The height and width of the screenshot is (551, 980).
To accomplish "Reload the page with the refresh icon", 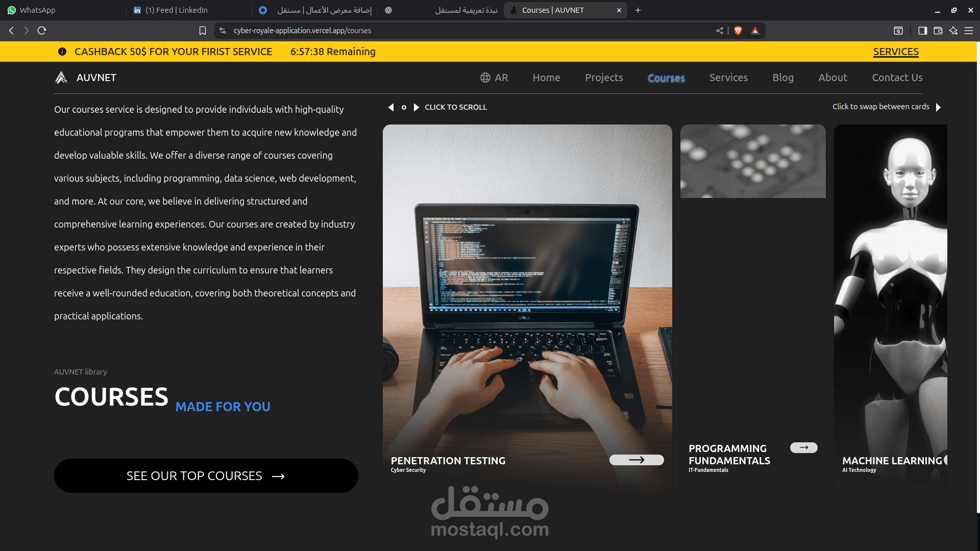I will click(42, 31).
